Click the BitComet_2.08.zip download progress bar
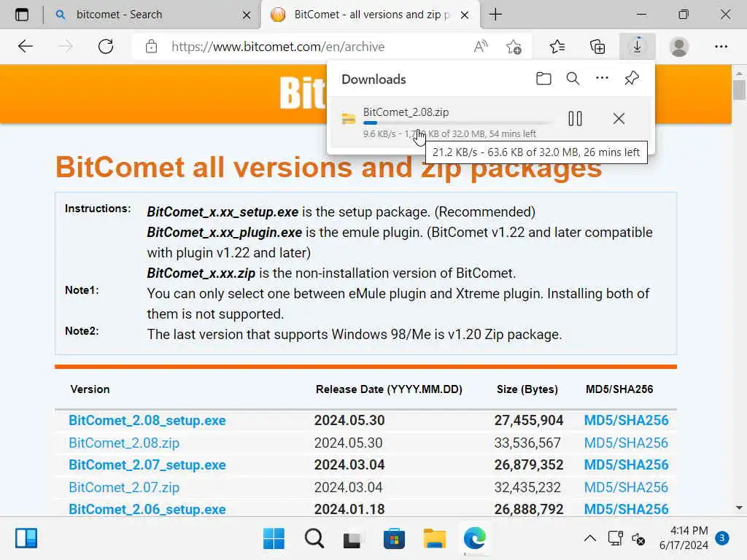 coord(458,122)
